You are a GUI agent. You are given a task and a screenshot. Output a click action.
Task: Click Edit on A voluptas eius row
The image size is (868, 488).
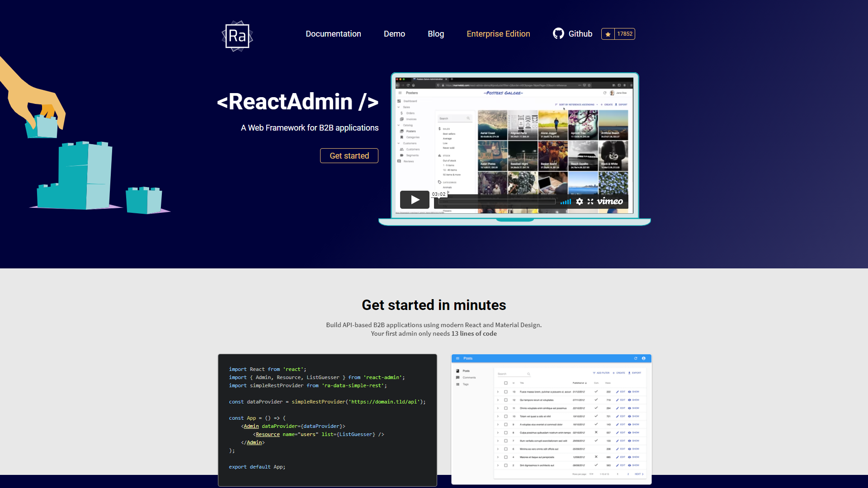pyautogui.click(x=621, y=424)
